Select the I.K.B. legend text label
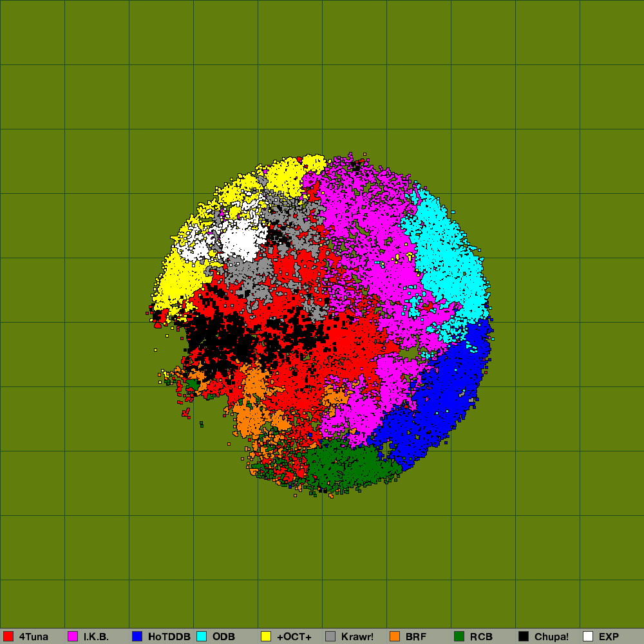The height and width of the screenshot is (644, 644). [96, 636]
